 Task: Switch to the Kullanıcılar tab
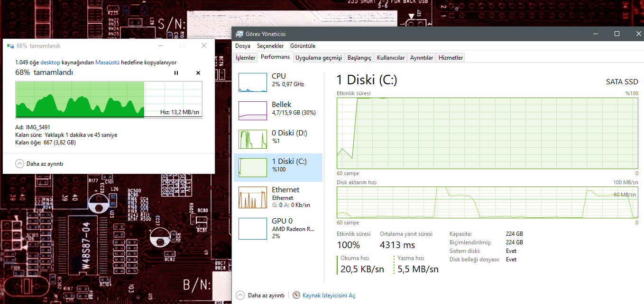[x=391, y=58]
